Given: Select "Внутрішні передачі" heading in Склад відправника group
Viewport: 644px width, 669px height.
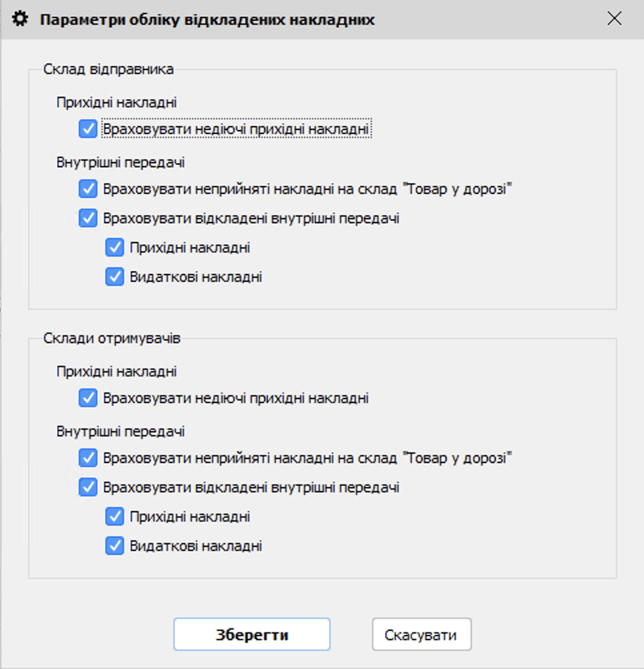Looking at the screenshot, I should [121, 163].
